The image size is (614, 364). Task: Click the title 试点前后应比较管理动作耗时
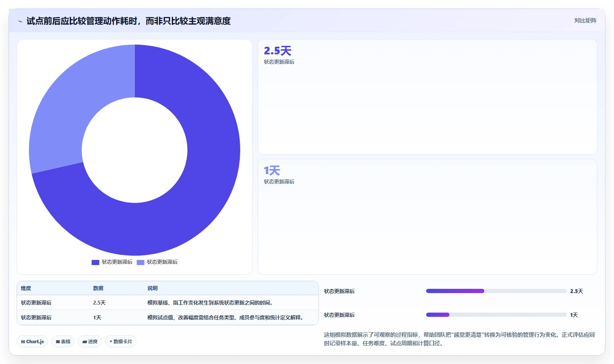pyautogui.click(x=128, y=21)
